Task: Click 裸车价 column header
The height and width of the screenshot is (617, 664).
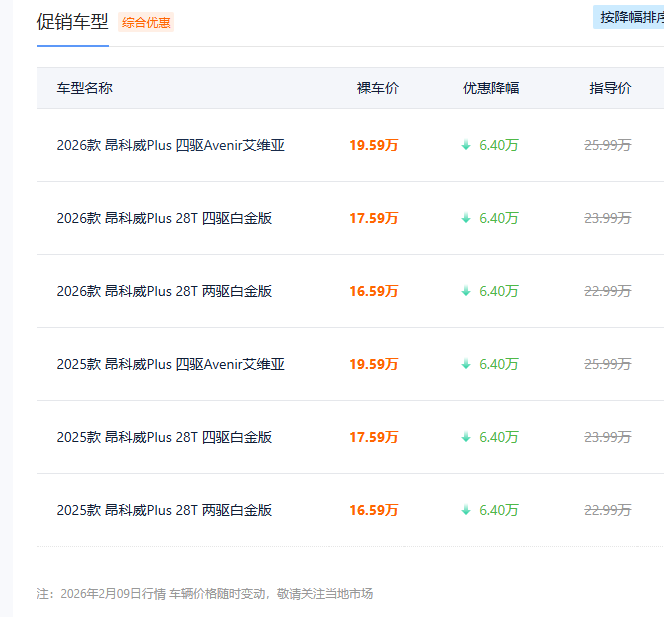Action: 377,88
